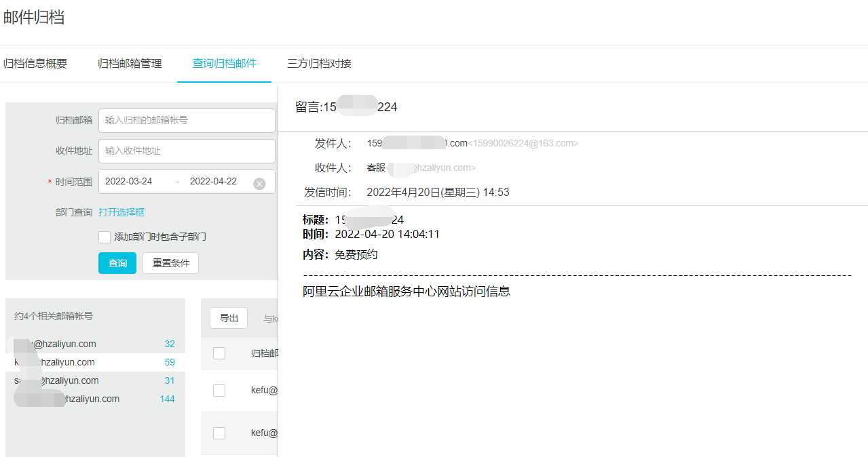Open the 归档信息概要 tab
The width and height of the screenshot is (868, 457).
(x=35, y=64)
